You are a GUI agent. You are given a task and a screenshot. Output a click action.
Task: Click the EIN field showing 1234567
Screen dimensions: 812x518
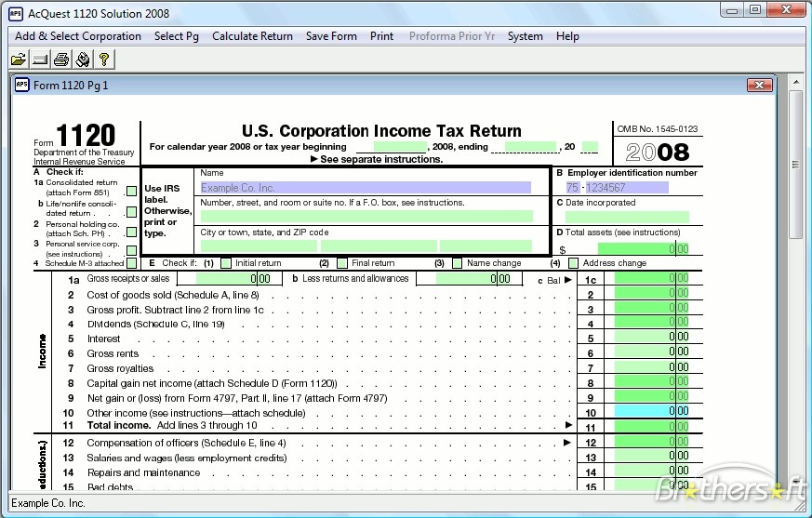click(x=627, y=188)
